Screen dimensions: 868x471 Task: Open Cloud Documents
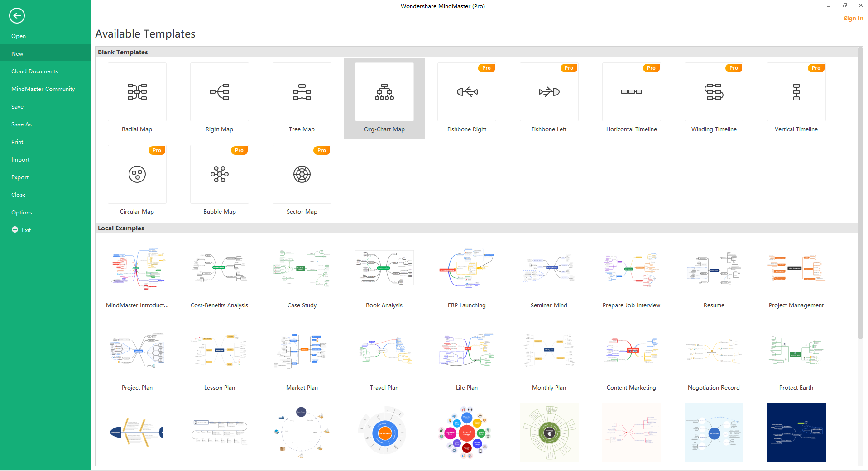[x=45, y=71]
